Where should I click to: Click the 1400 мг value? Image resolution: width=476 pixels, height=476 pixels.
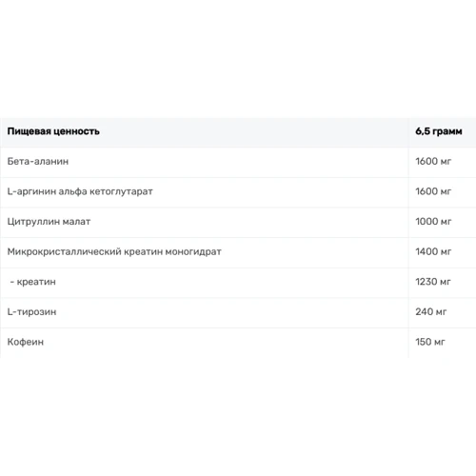[x=433, y=251]
